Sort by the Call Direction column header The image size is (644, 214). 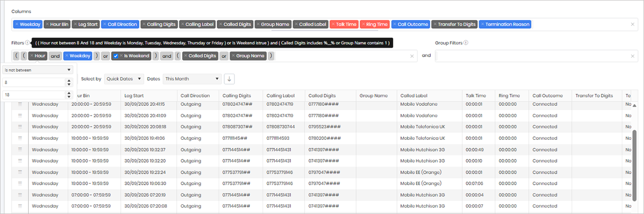coord(199,95)
